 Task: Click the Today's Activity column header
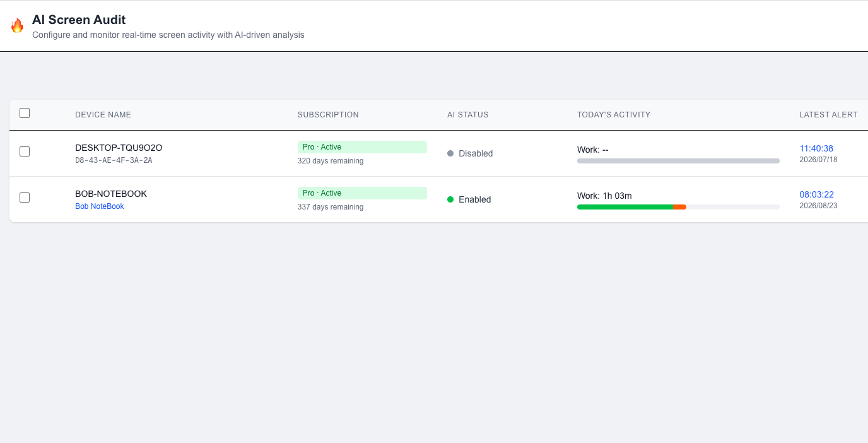(x=614, y=115)
